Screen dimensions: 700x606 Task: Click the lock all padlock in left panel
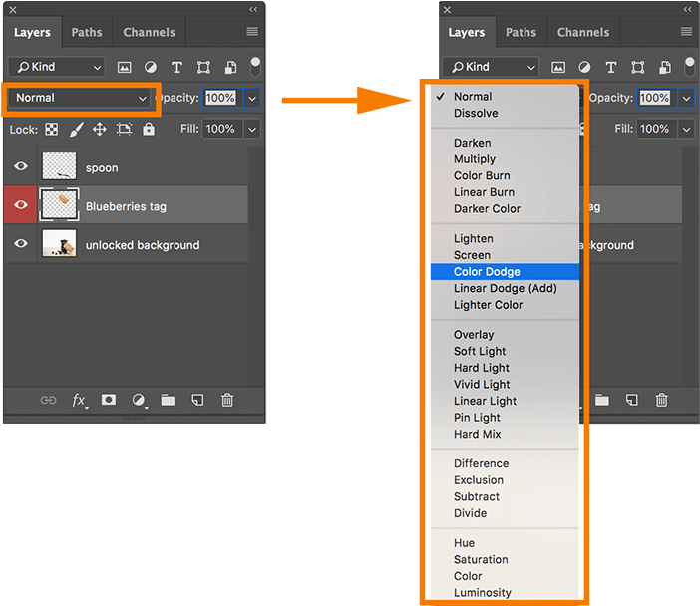click(x=149, y=130)
